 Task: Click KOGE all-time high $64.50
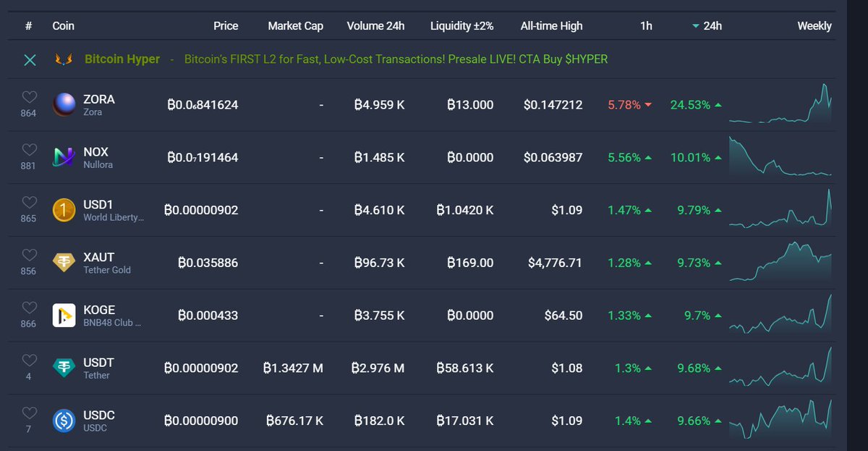tap(563, 316)
